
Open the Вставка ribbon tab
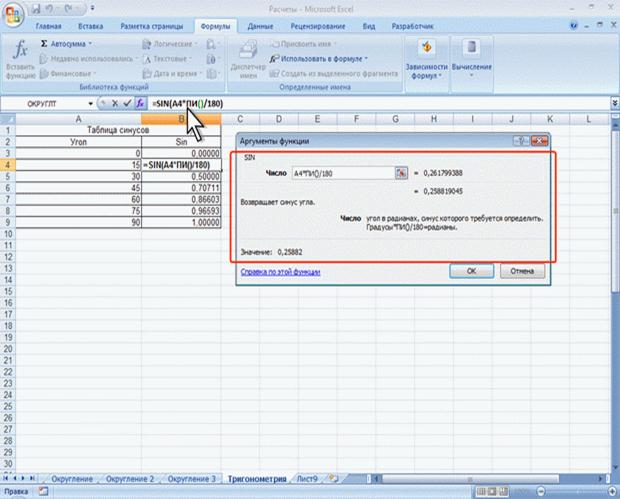click(89, 24)
